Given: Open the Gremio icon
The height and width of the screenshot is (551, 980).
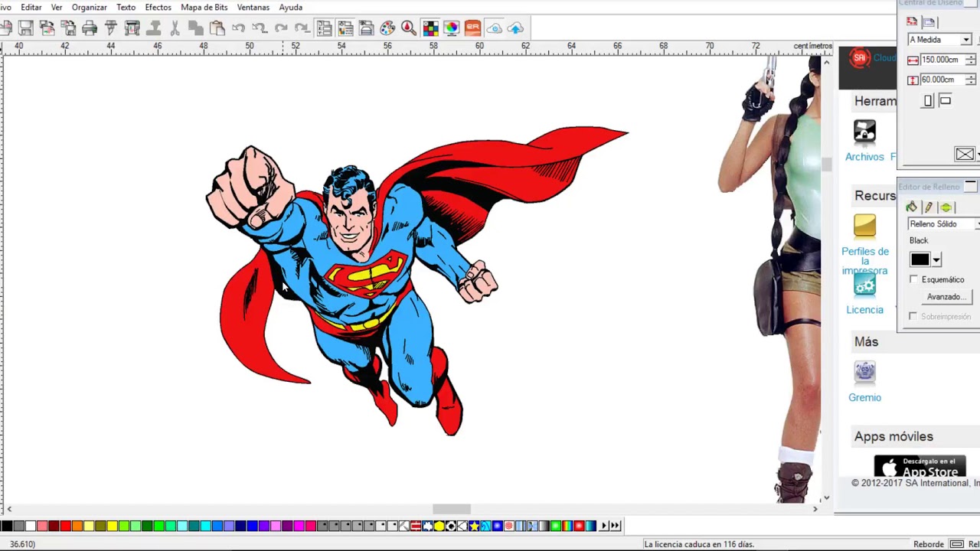Looking at the screenshot, I should click(864, 372).
